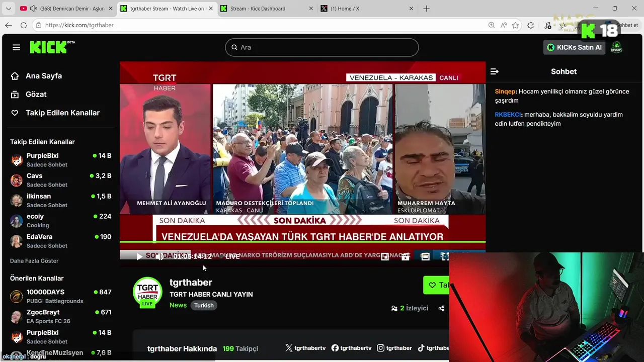The width and height of the screenshot is (644, 362).
Task: Click the search box labeled Ara
Action: (x=322, y=47)
